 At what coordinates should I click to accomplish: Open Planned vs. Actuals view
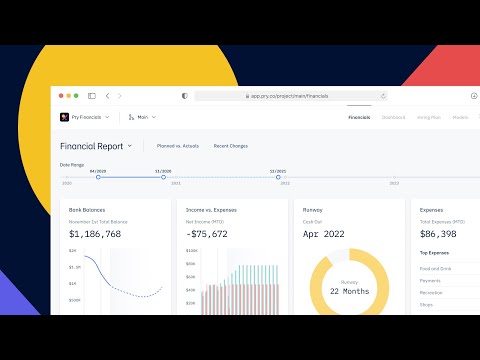point(178,146)
